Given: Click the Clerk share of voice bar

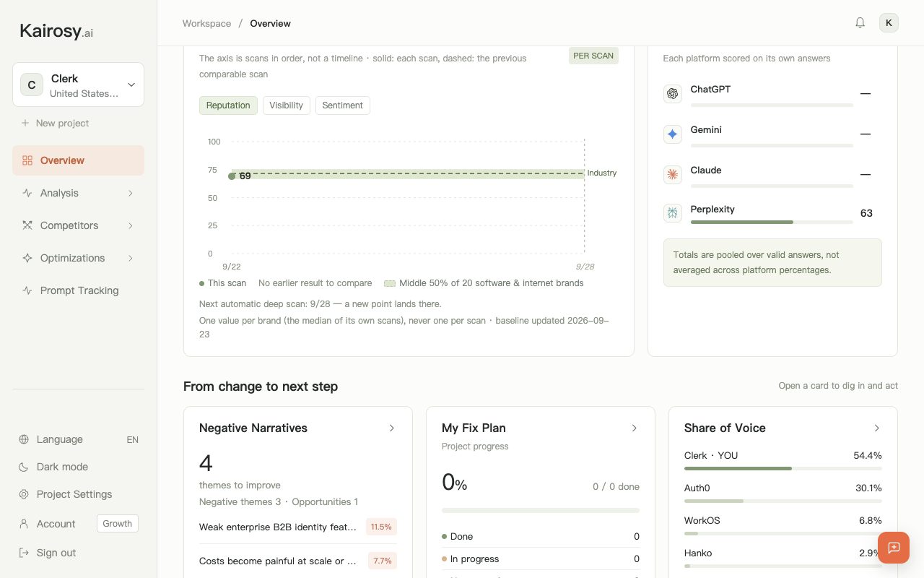Looking at the screenshot, I should [x=783, y=468].
